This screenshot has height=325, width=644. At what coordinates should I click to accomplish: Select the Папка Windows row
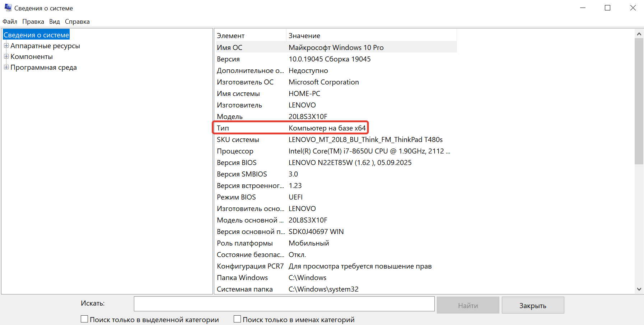(336, 278)
